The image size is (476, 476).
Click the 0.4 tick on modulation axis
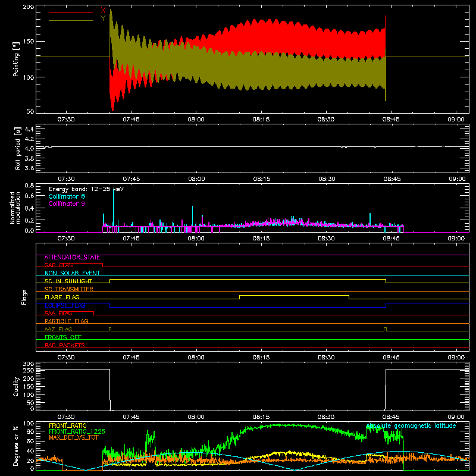[29, 208]
